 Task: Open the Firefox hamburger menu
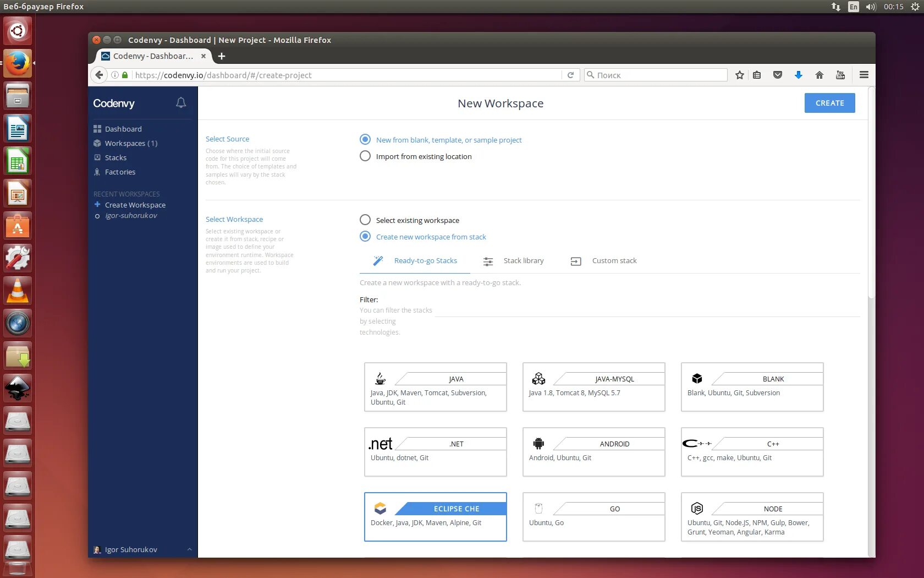864,75
